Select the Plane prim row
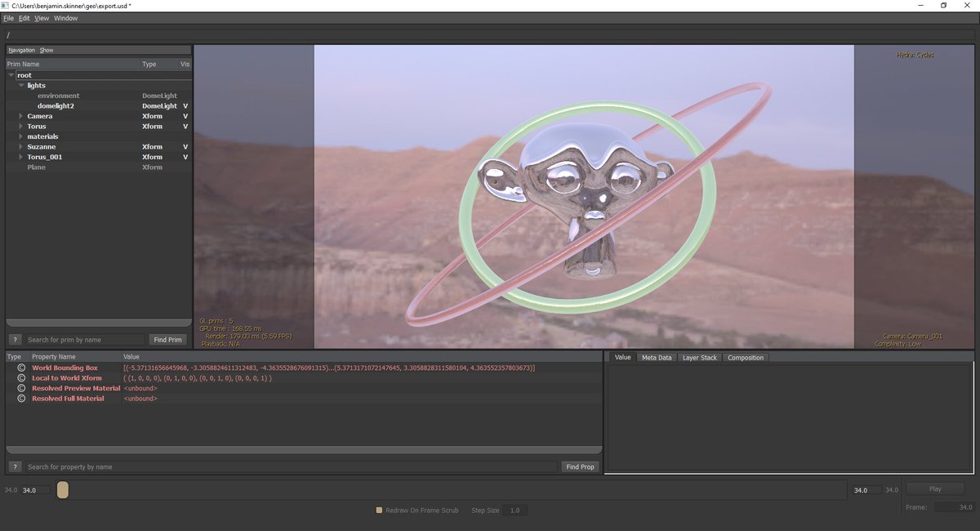Image resolution: width=980 pixels, height=531 pixels. [99, 167]
